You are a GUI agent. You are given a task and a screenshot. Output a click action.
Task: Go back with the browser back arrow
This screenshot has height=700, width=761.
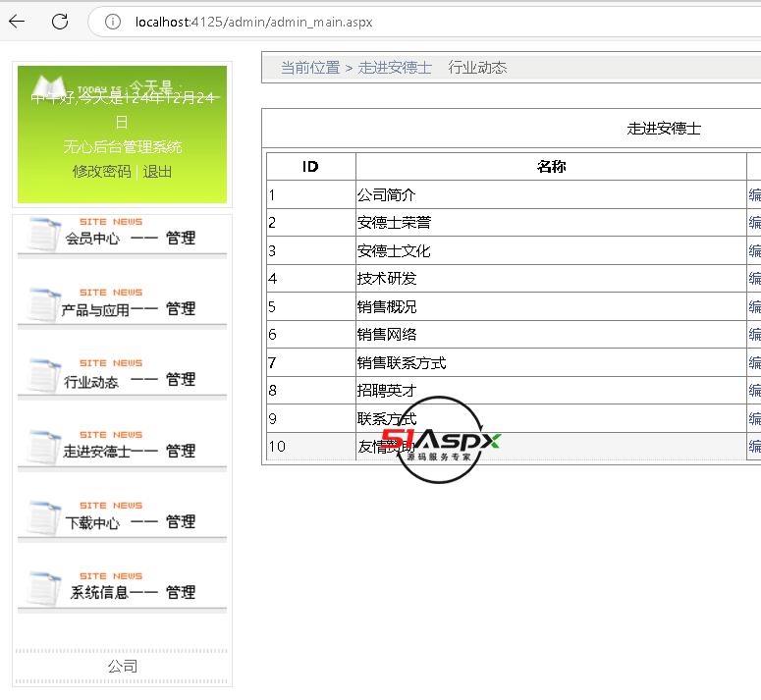tap(17, 22)
